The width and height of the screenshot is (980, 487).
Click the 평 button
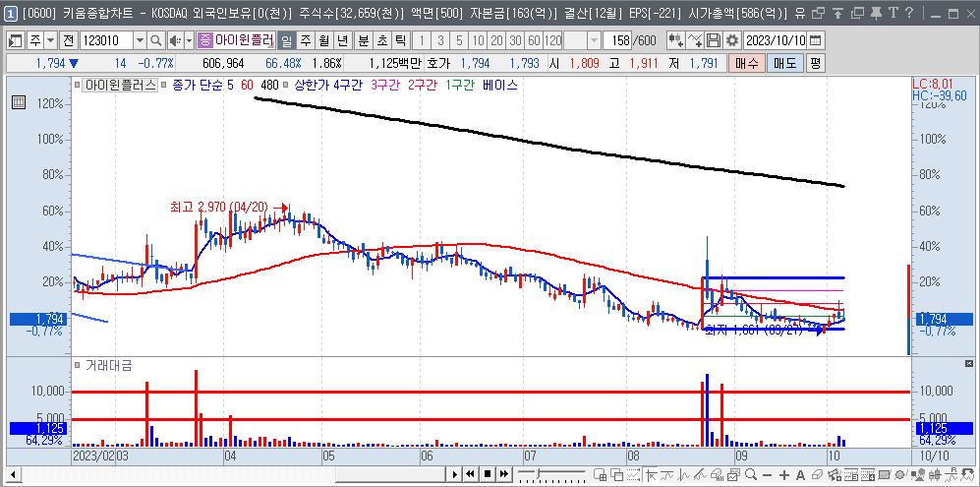[815, 63]
